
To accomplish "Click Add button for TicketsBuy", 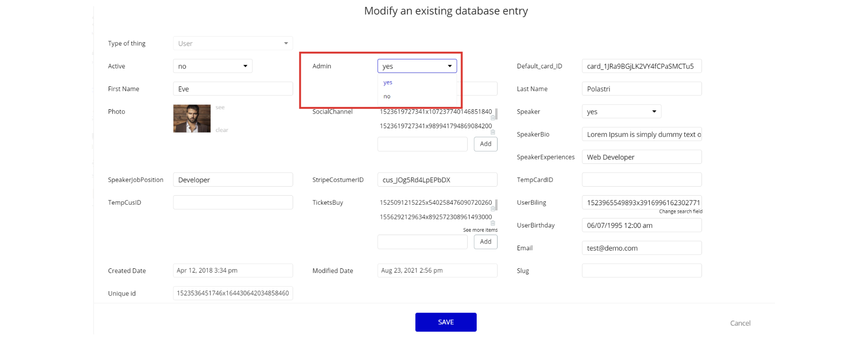I will (485, 242).
